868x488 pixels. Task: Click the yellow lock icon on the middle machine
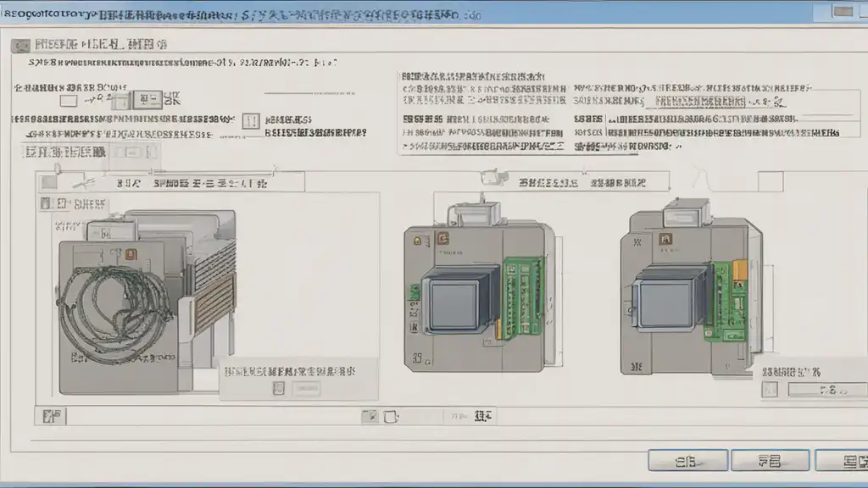tap(417, 241)
